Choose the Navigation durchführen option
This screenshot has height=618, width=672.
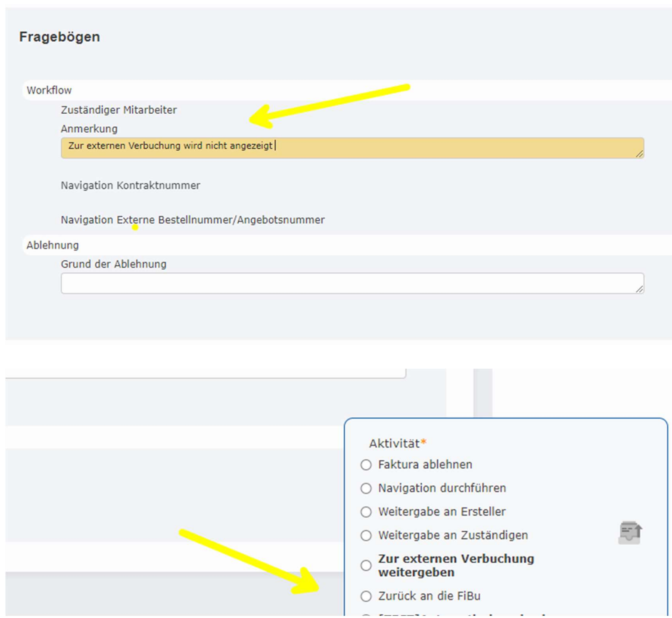(x=366, y=488)
